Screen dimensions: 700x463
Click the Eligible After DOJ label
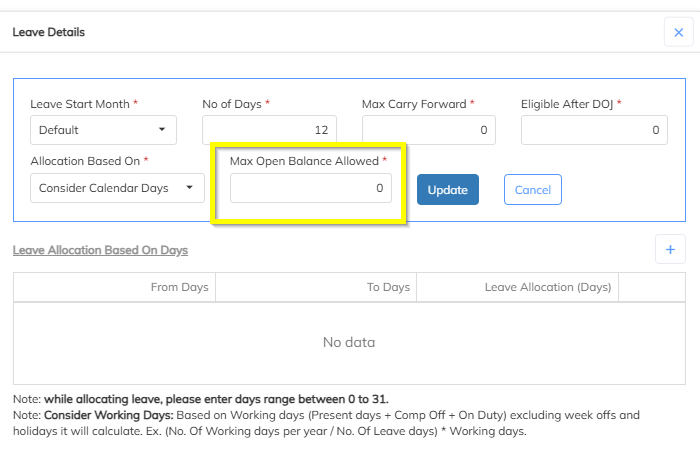(x=567, y=104)
